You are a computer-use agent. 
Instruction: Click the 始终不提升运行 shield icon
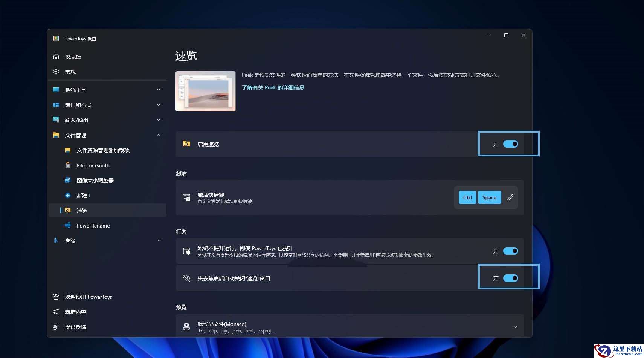186,251
